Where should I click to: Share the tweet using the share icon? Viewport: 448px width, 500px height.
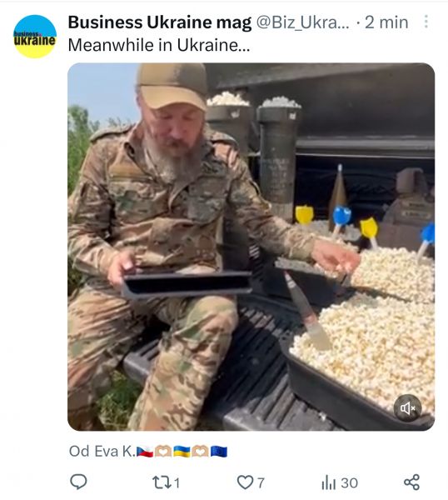[x=411, y=482]
